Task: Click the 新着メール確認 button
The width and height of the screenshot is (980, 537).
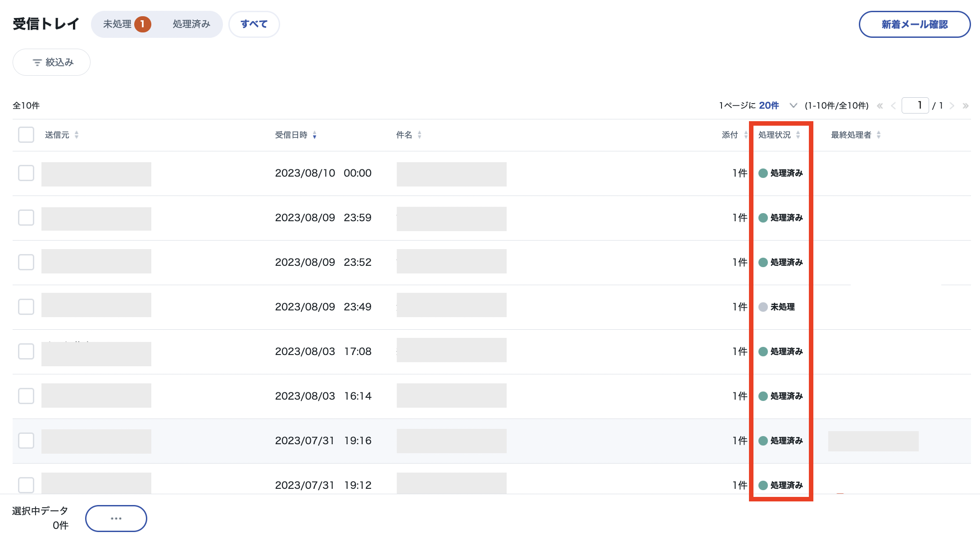Action: pyautogui.click(x=914, y=24)
